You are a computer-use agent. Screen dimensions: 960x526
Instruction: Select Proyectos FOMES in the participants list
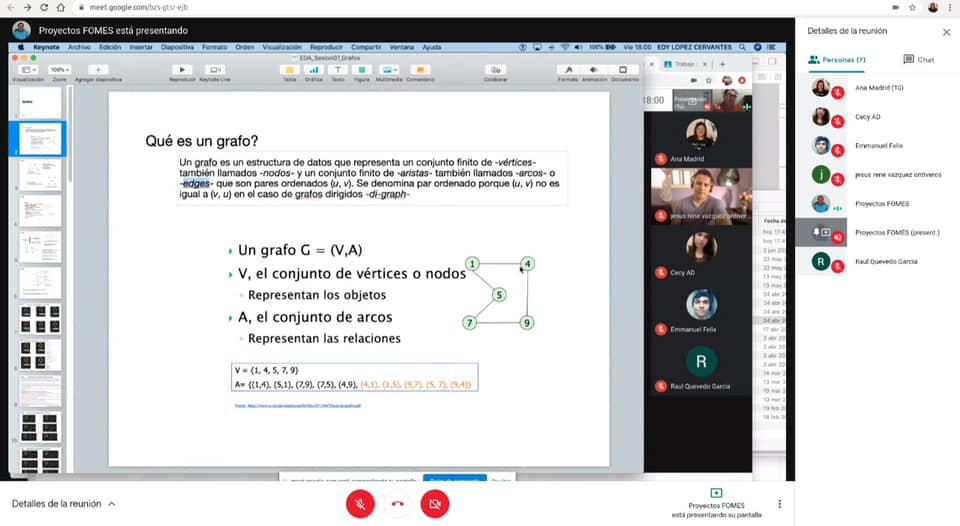pos(877,203)
